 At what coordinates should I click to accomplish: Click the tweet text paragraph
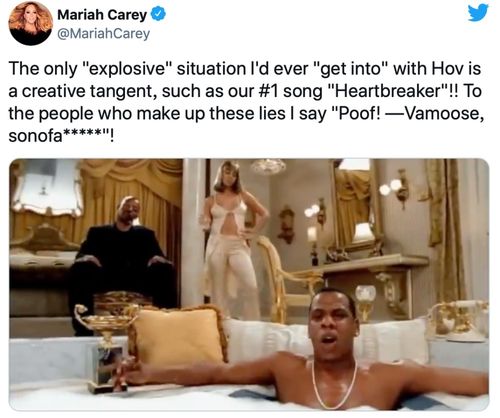[246, 102]
